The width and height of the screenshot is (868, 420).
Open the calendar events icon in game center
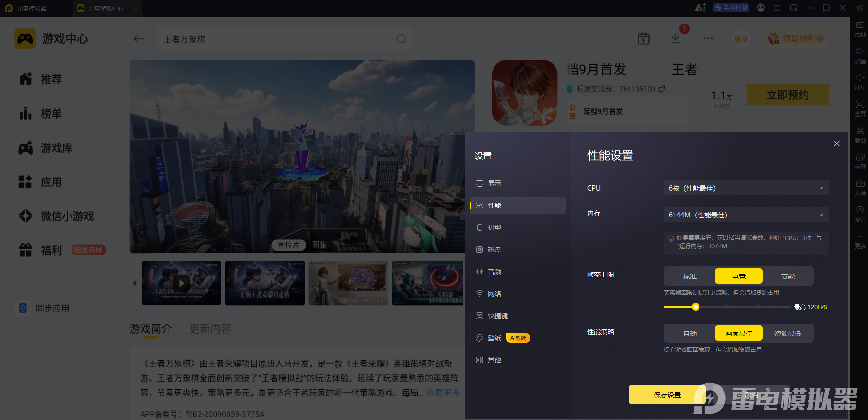pos(643,38)
